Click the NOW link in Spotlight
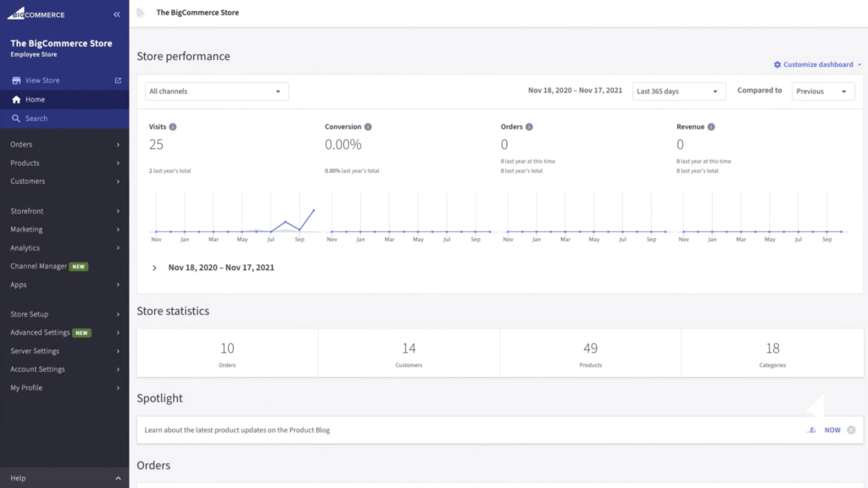868x488 pixels. pos(832,430)
